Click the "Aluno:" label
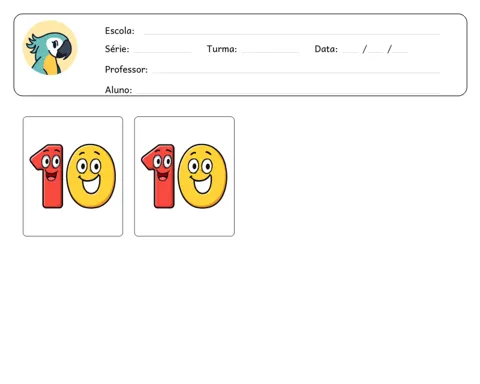Screen dimensions: 480x384 (x=118, y=90)
